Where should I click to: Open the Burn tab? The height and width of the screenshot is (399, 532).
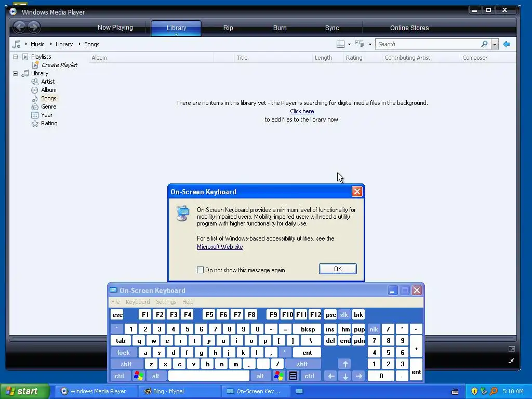pos(280,28)
